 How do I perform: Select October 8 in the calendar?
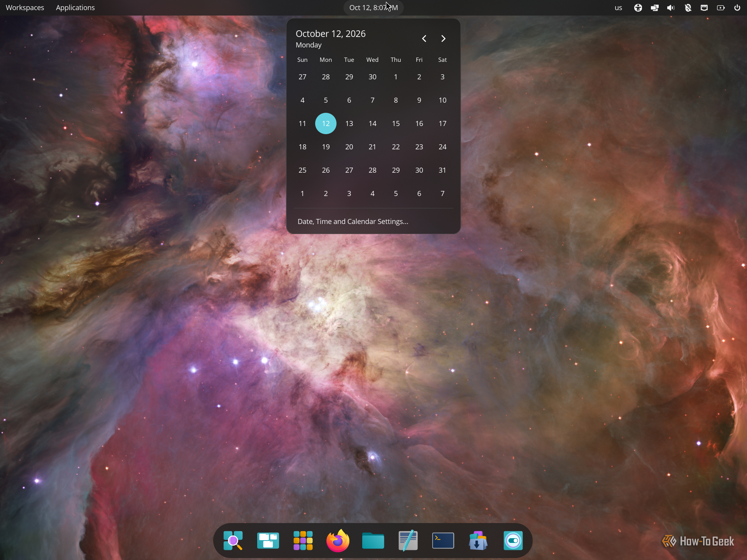tap(396, 100)
